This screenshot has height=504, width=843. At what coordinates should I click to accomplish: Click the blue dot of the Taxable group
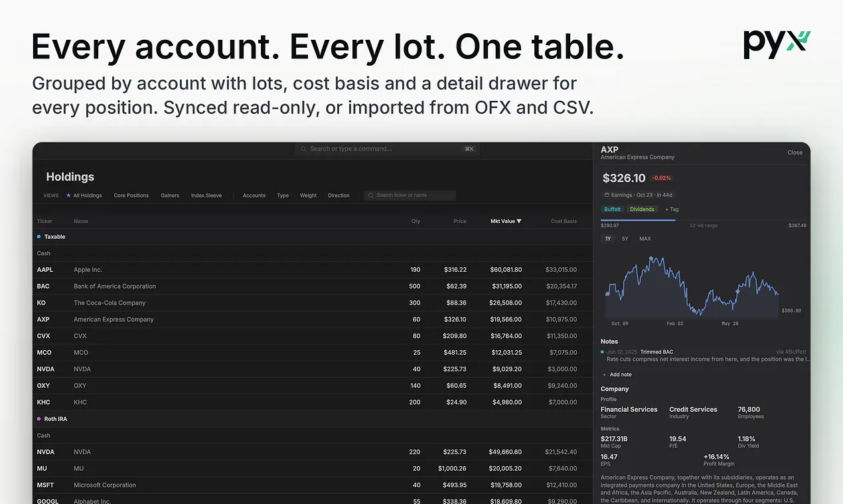click(x=39, y=237)
